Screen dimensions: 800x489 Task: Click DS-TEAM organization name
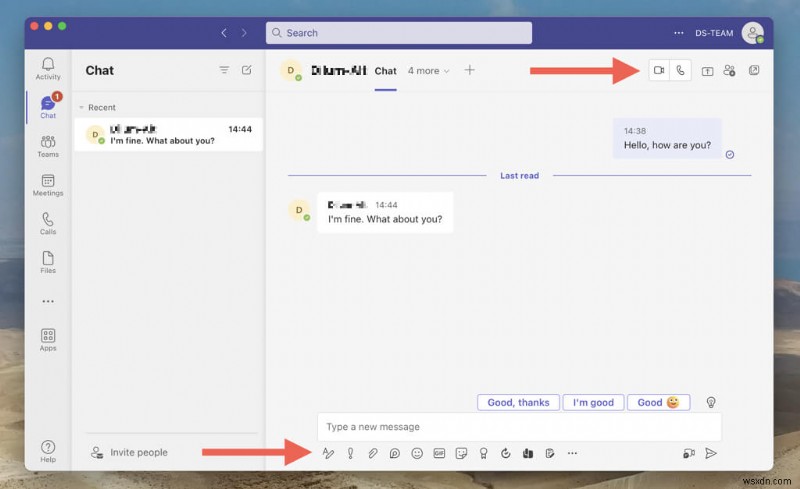(714, 33)
